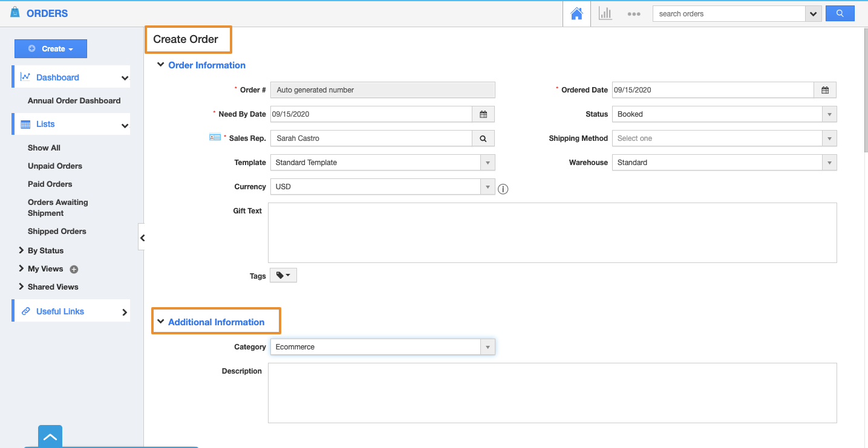Open the Tags dropdown button
The height and width of the screenshot is (448, 868).
pos(283,276)
